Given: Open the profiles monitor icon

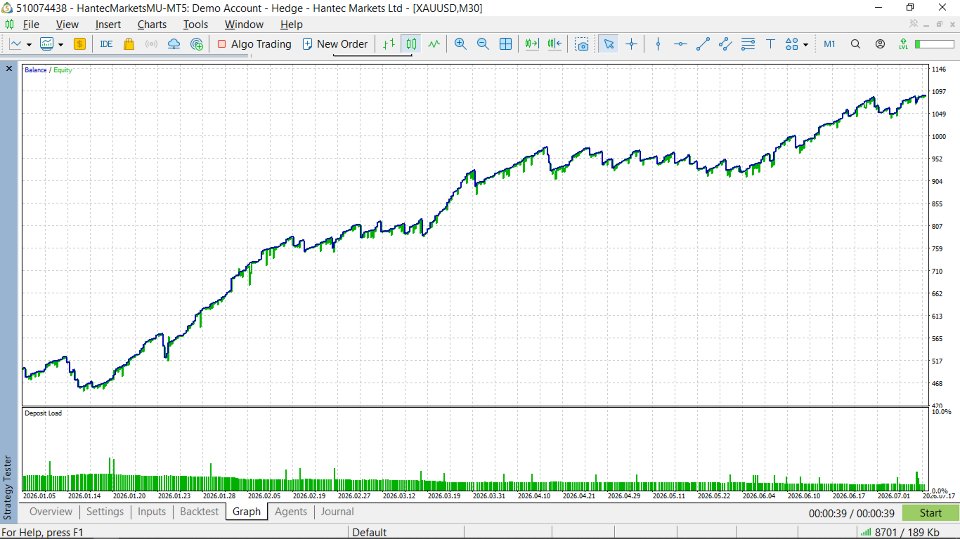Looking at the screenshot, I should (x=47, y=44).
